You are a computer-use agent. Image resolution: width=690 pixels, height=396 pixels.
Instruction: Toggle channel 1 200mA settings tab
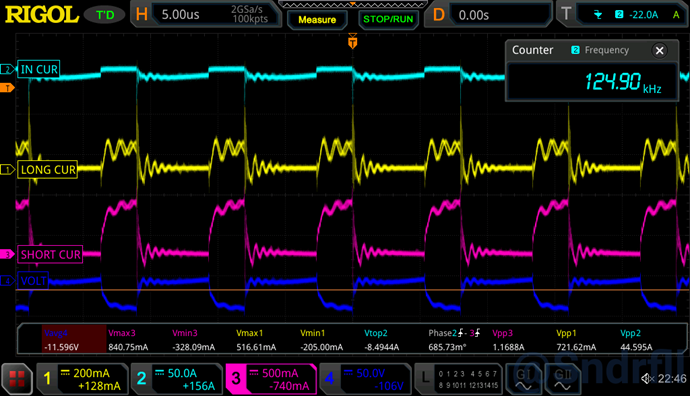[82, 379]
